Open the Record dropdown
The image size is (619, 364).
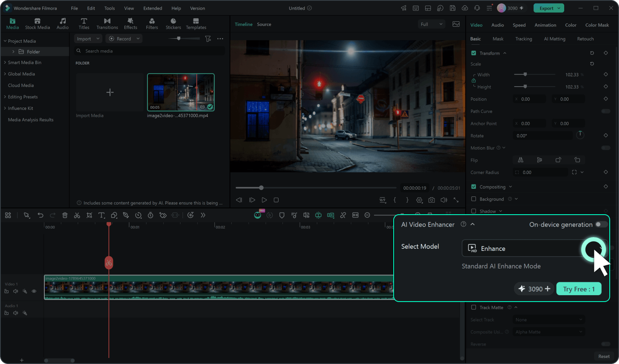[124, 39]
